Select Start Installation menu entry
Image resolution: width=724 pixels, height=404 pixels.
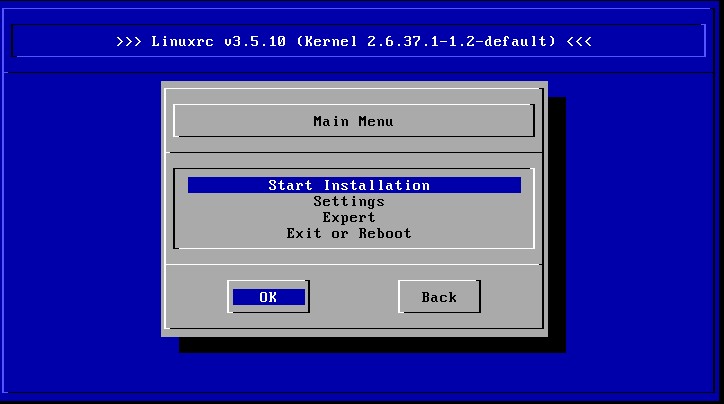tap(354, 185)
